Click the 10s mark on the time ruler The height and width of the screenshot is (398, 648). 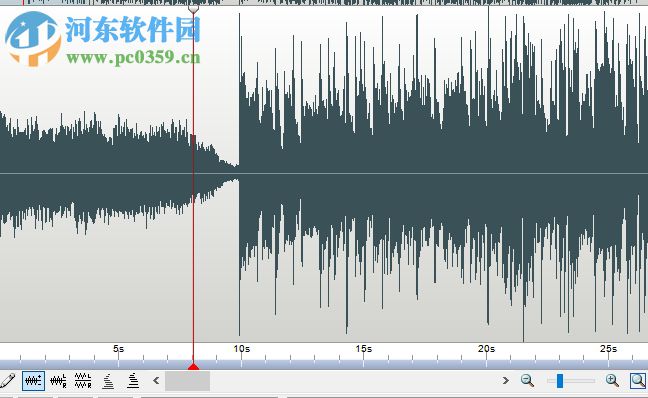[241, 349]
